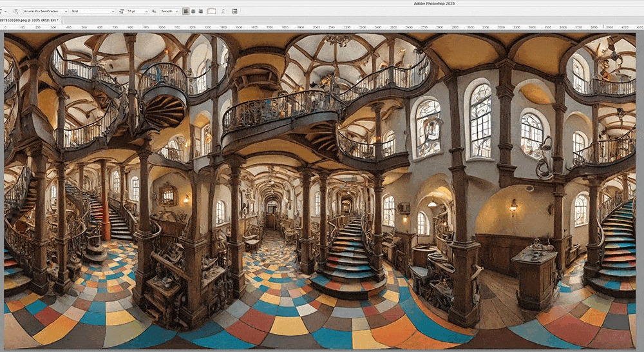
Task: Click the panorama image canvas
Action: (x=319, y=191)
